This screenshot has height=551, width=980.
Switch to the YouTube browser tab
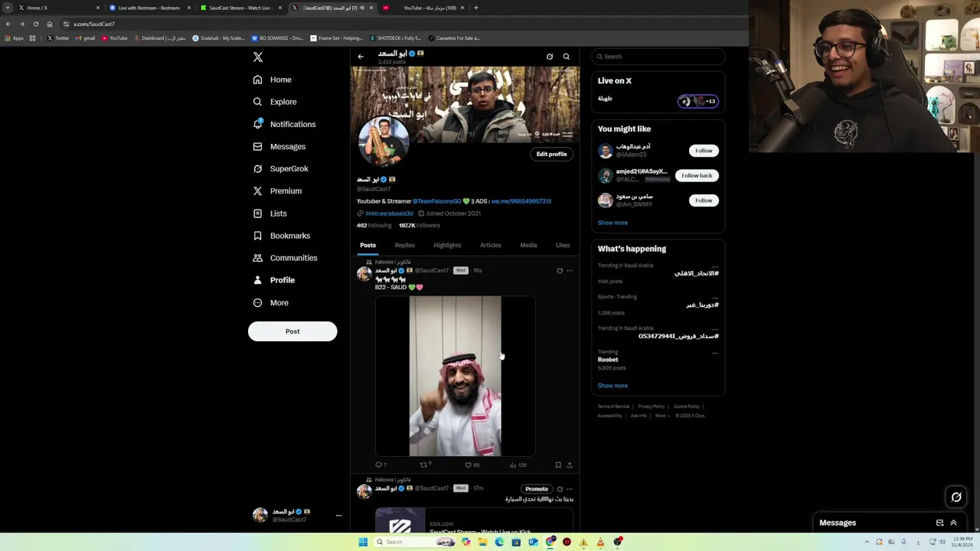coord(423,8)
